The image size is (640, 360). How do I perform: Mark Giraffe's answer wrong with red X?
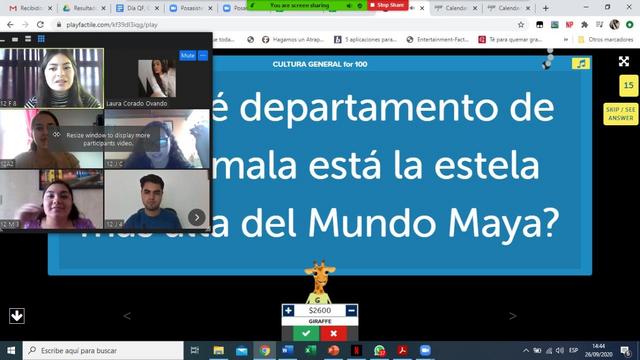pyautogui.click(x=333, y=333)
